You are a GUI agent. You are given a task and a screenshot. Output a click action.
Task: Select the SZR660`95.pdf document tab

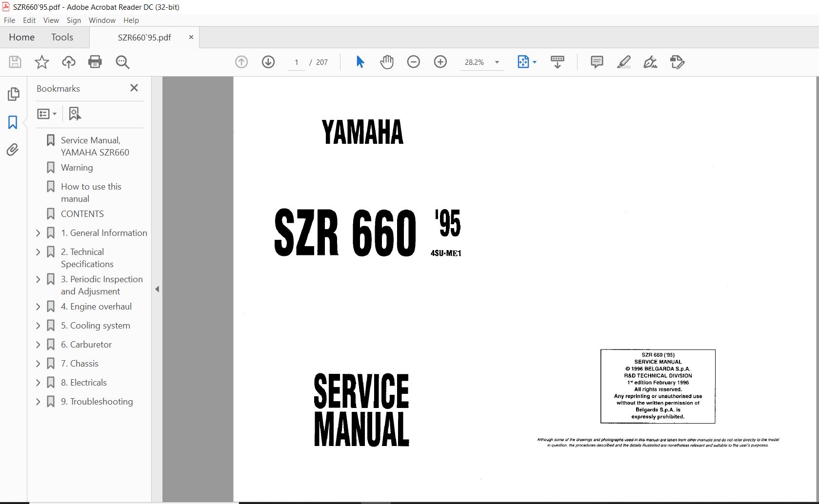[144, 38]
